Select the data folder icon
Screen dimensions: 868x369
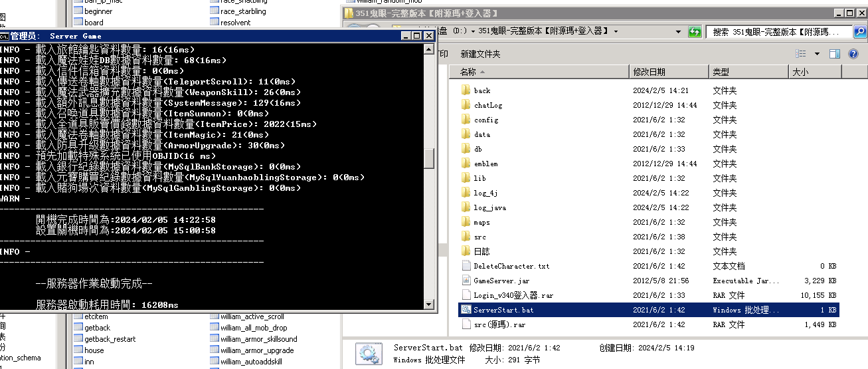[466, 134]
